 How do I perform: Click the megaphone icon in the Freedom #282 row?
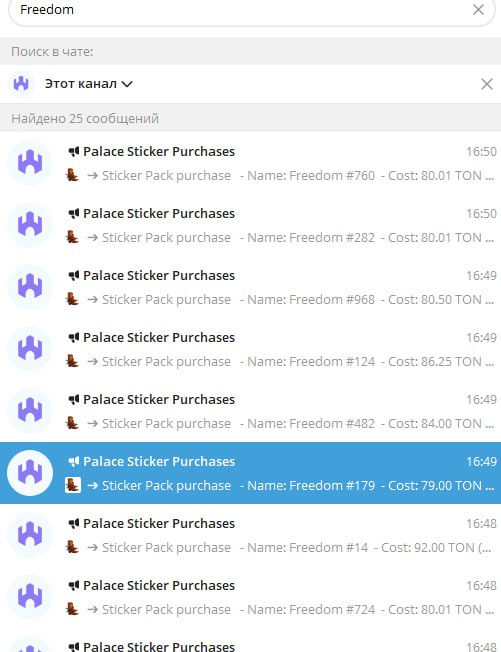point(74,214)
